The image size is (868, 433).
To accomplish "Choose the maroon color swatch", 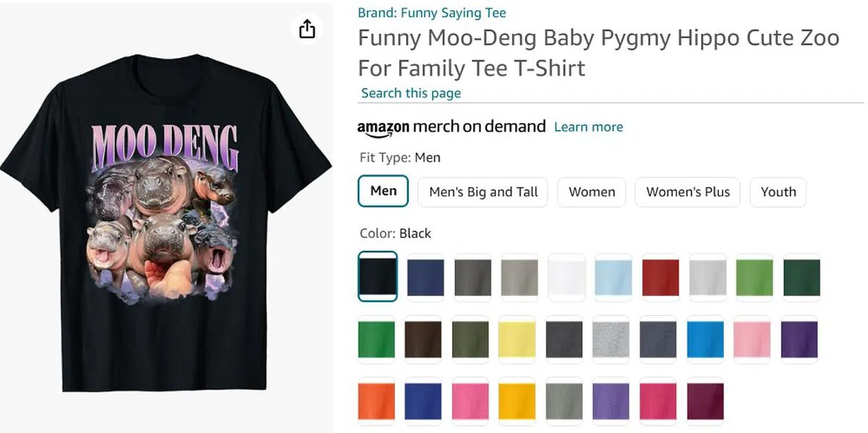I will [x=705, y=401].
